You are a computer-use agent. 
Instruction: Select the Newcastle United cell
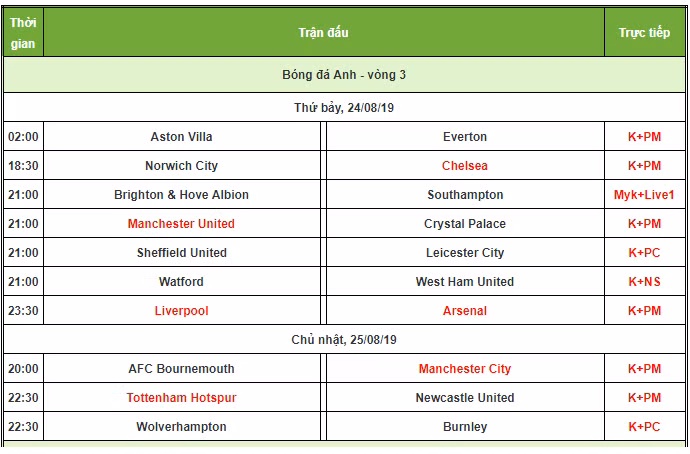pos(465,398)
